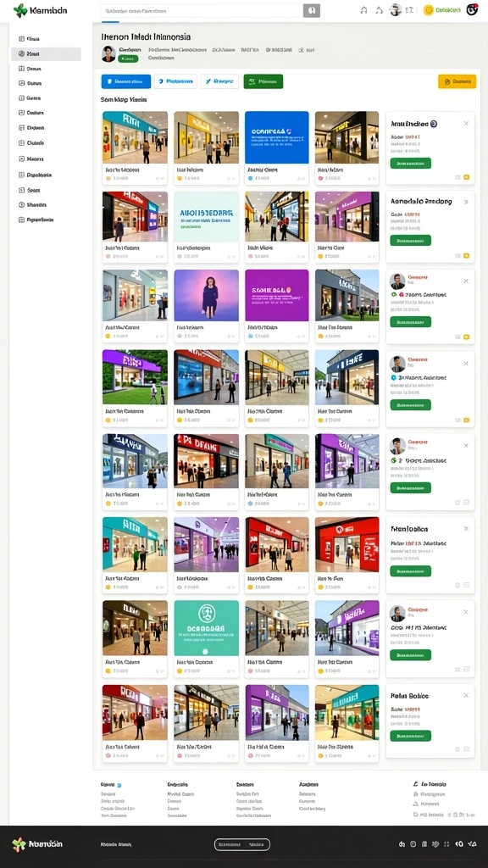The width and height of the screenshot is (488, 868).
Task: Open the teal thumbnail with circular emblem
Action: pos(207,628)
